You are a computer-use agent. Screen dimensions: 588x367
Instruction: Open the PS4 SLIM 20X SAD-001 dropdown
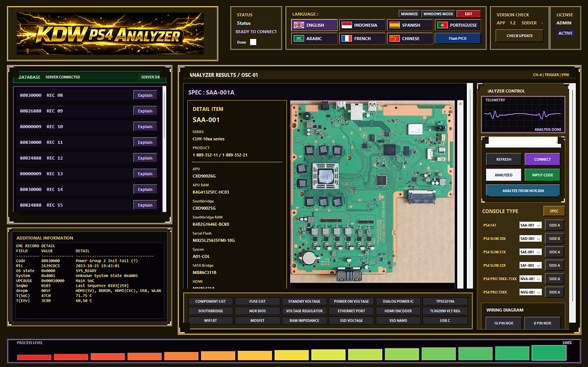(x=530, y=239)
